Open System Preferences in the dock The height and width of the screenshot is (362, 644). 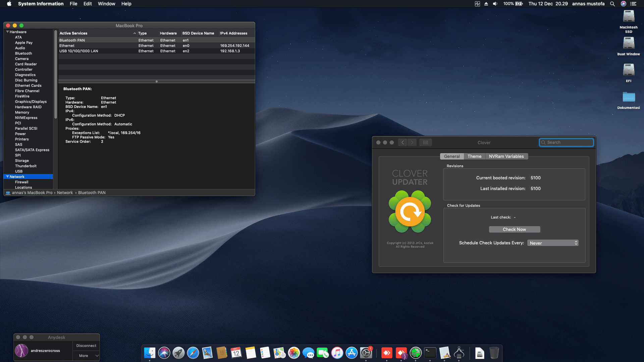point(366,353)
